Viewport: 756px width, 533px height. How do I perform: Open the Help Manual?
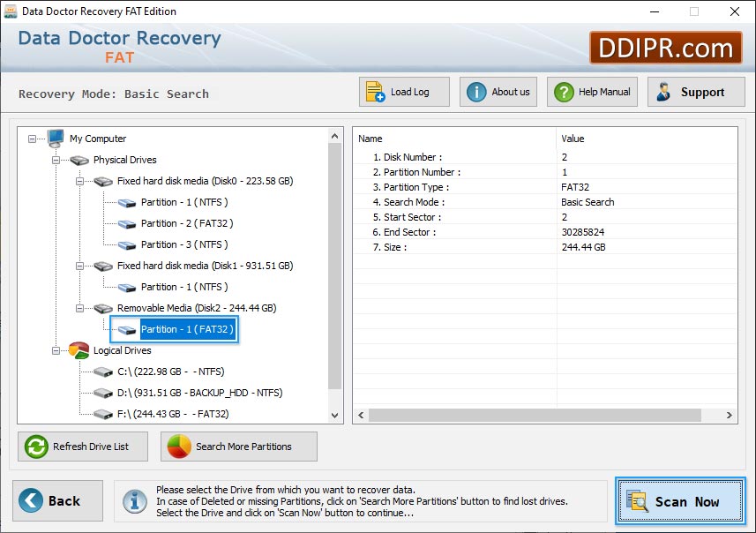pos(592,92)
